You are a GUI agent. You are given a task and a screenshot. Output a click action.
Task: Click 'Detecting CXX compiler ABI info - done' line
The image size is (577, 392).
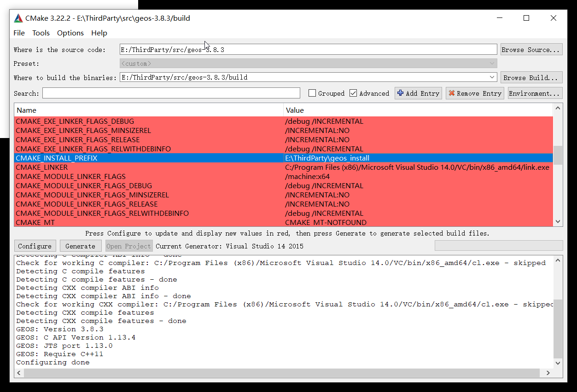coord(104,296)
